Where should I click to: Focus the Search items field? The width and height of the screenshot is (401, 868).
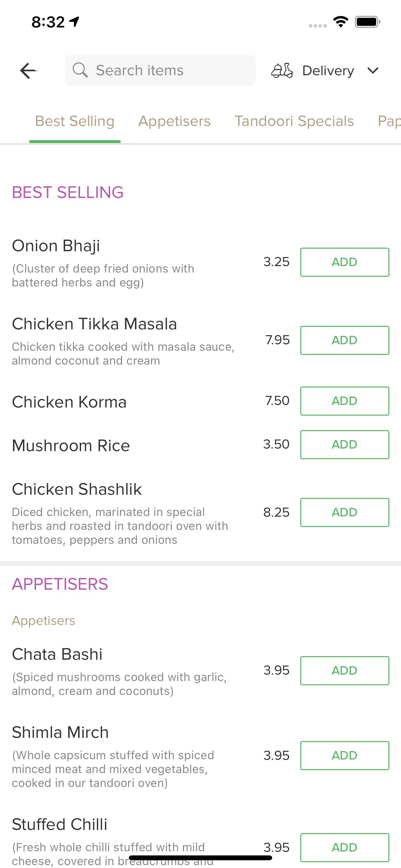click(160, 70)
